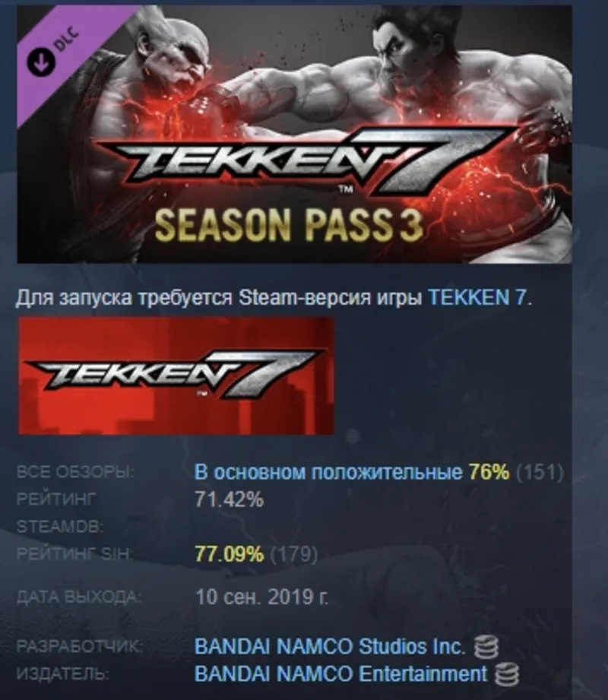This screenshot has width=608, height=700.
Task: Click the release date '10 сен. 2019 г.'
Action: click(x=261, y=597)
